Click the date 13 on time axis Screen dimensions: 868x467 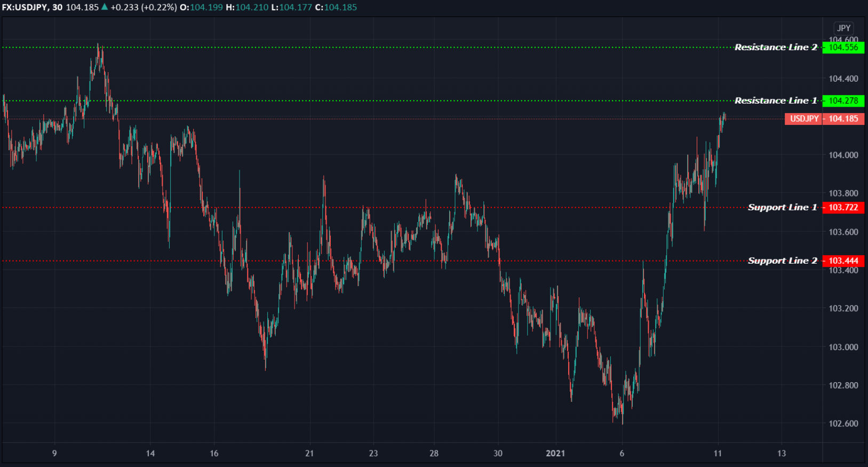click(x=782, y=453)
